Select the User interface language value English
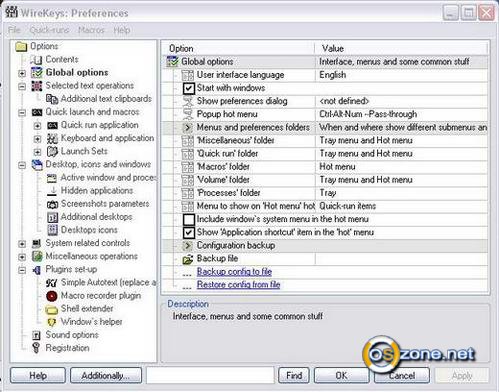This screenshot has width=499, height=392. (332, 75)
